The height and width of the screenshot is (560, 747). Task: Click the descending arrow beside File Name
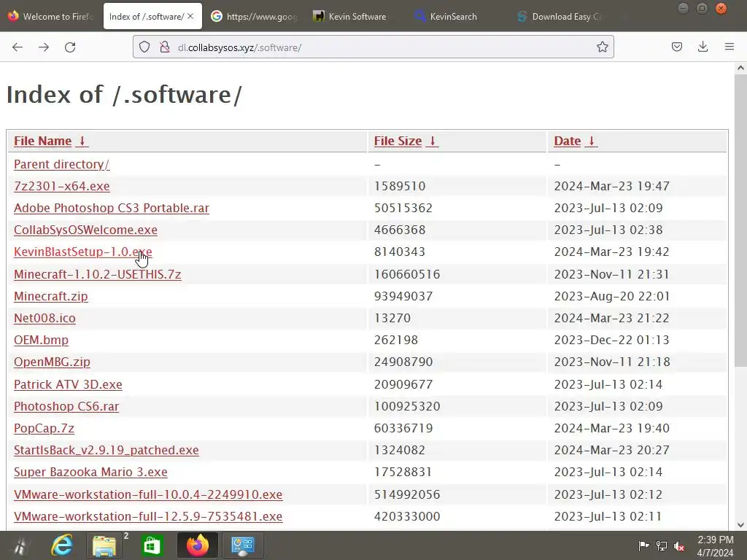pos(82,141)
